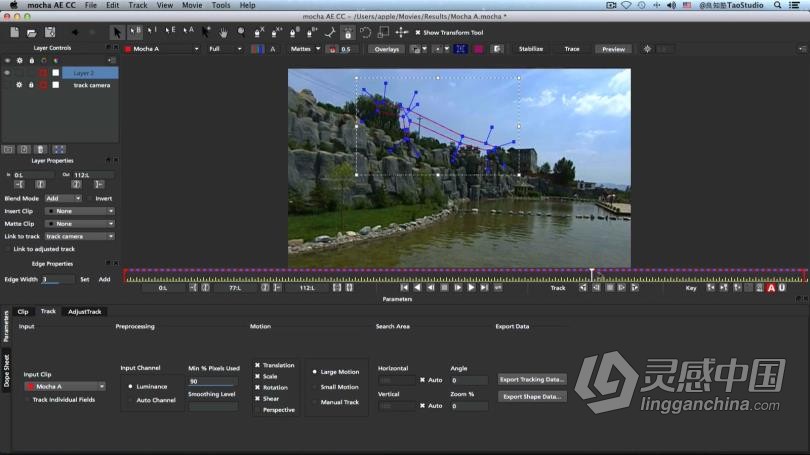Toggle the Invert checkbox
Image resolution: width=810 pixels, height=455 pixels.
(x=90, y=198)
